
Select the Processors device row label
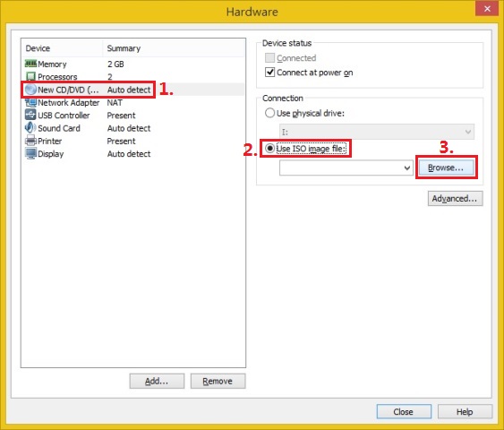(x=57, y=77)
